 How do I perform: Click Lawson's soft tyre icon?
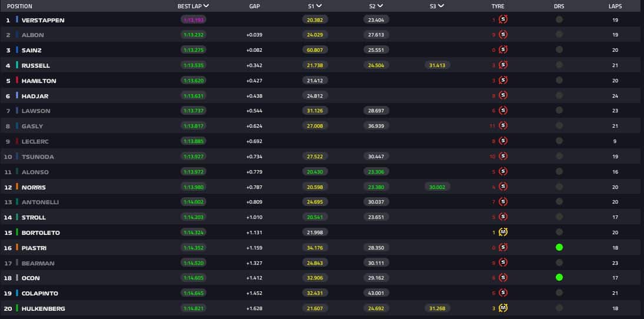pyautogui.click(x=503, y=110)
